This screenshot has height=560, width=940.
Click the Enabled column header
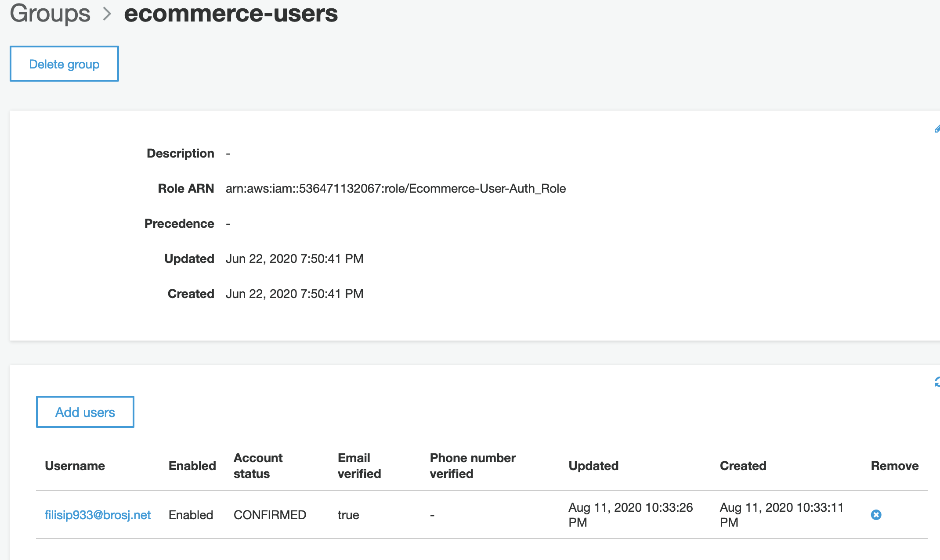click(192, 466)
